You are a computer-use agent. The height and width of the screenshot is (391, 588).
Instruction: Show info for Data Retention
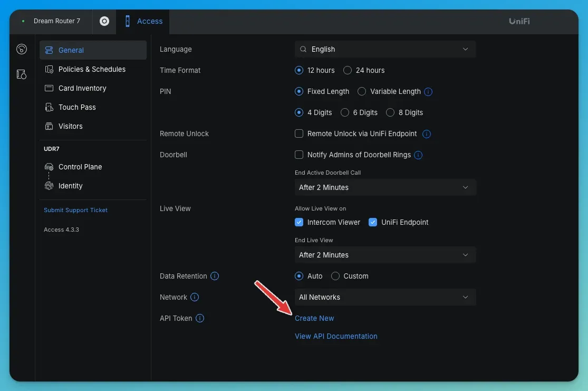click(215, 276)
